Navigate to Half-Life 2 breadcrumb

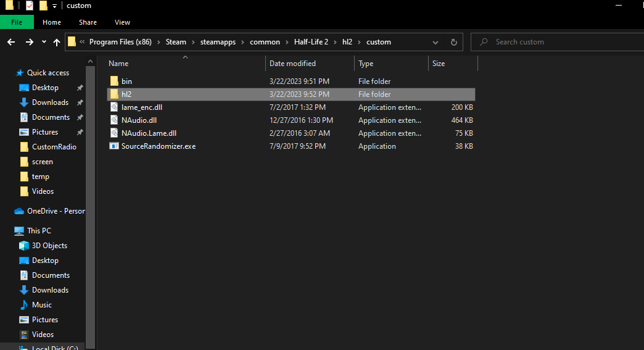311,42
